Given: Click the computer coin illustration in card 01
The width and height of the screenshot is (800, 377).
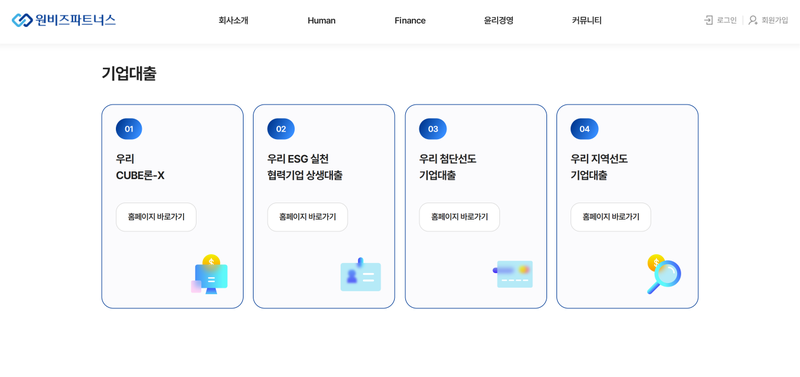Looking at the screenshot, I should click(x=209, y=274).
